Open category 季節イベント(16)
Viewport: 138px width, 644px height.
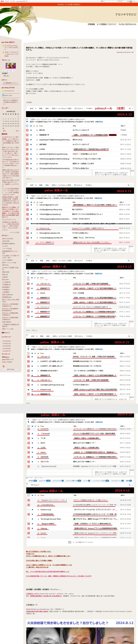click(x=8, y=329)
